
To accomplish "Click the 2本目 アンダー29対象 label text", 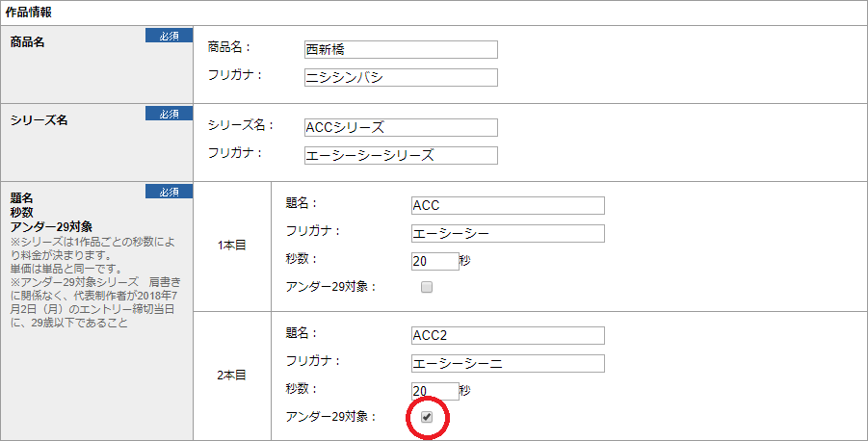I will (x=330, y=417).
